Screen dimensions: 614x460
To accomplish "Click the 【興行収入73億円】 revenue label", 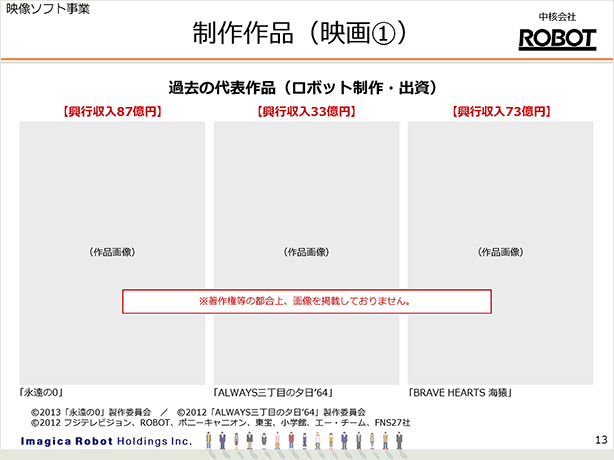I will pos(501,112).
